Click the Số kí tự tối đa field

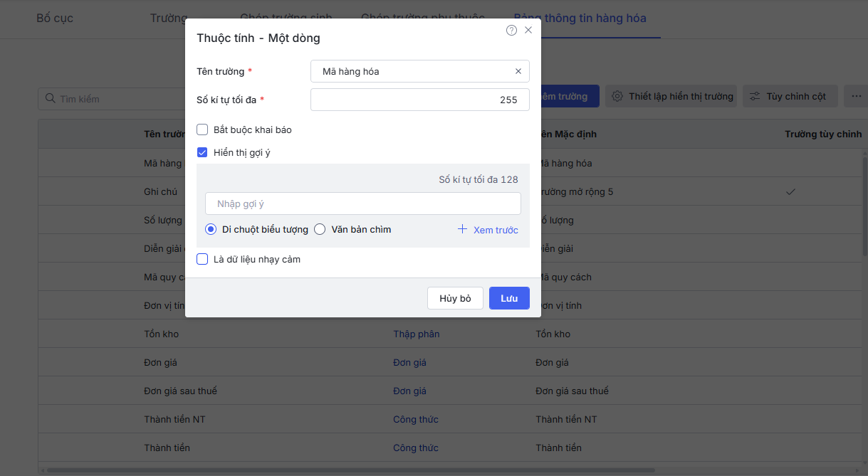(x=419, y=100)
